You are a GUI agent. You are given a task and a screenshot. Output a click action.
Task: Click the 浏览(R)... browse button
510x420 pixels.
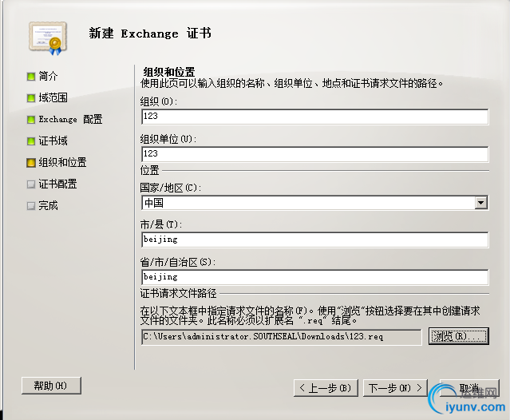459,336
